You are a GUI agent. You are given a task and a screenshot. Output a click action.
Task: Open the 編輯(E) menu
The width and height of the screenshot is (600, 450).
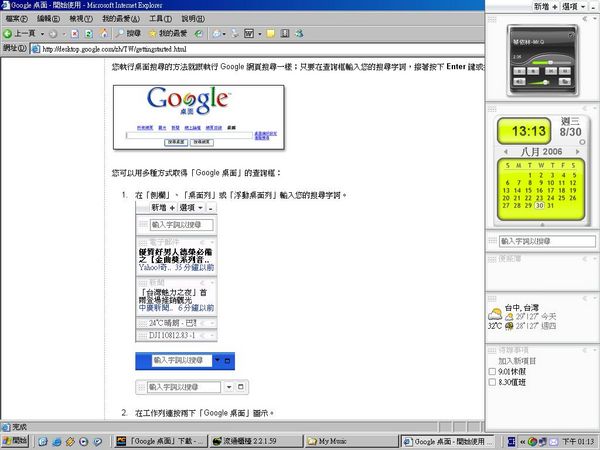[x=48, y=19]
